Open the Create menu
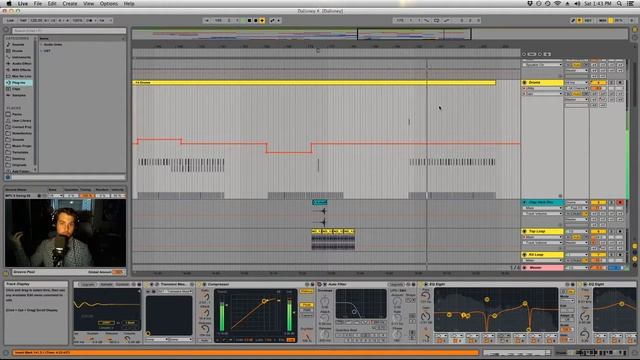This screenshot has width=640, height=360. pos(70,4)
